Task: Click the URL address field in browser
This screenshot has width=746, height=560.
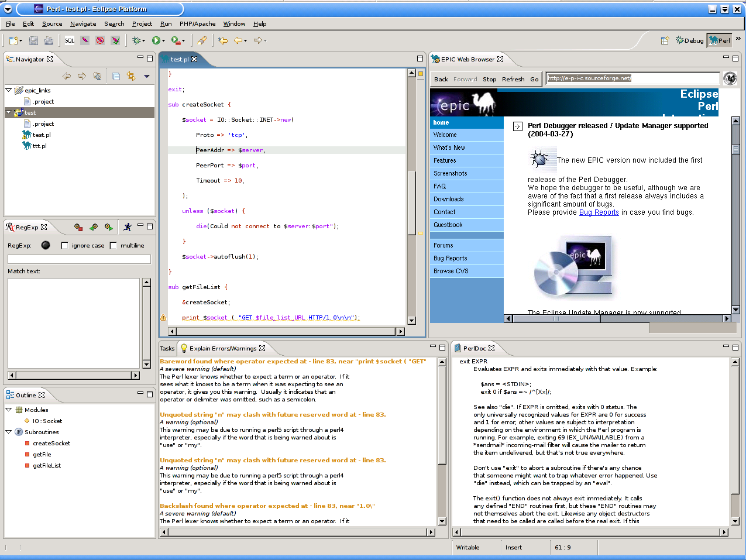Action: point(632,78)
